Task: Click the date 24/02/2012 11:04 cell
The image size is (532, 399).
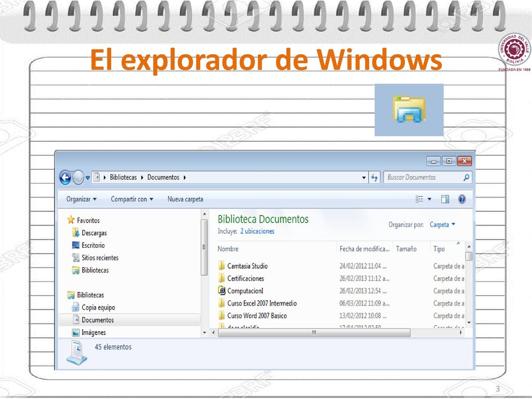Action: [363, 266]
